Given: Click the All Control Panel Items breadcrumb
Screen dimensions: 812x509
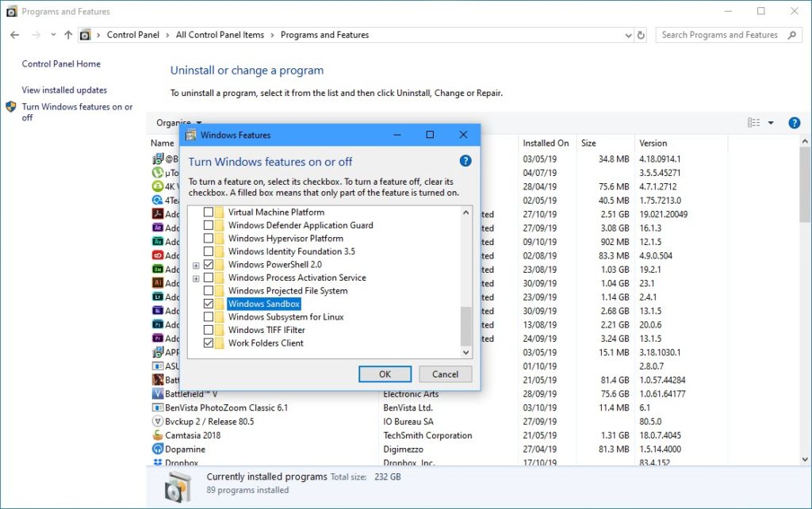Looking at the screenshot, I should pyautogui.click(x=220, y=35).
